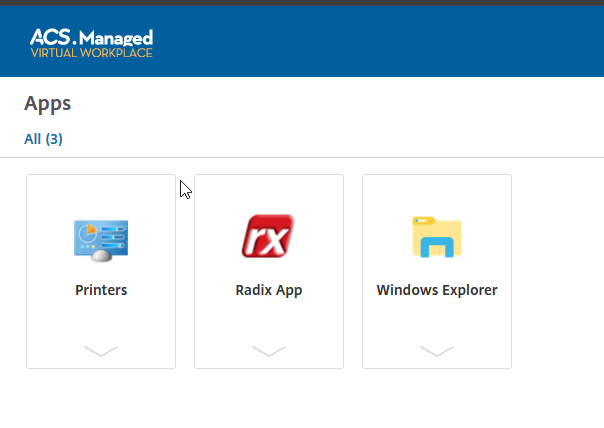This screenshot has height=428, width=604.
Task: Expand details chevron under Radix App
Action: (268, 350)
